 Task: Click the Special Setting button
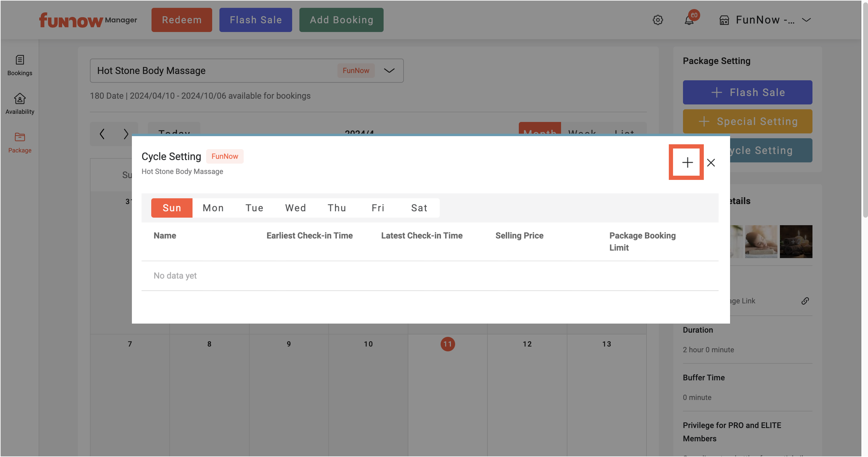[x=747, y=121]
